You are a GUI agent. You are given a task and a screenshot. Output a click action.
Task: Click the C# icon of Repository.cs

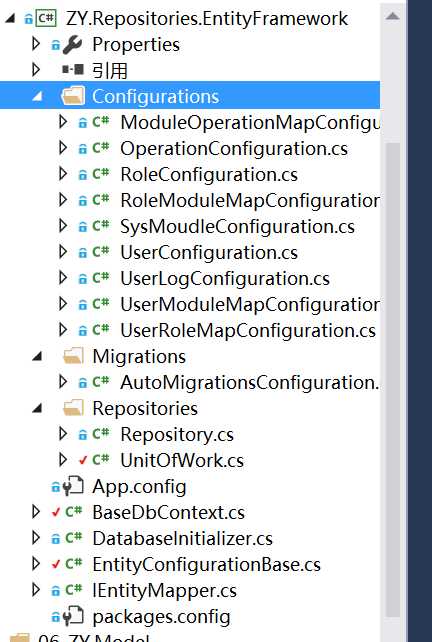[x=100, y=433]
